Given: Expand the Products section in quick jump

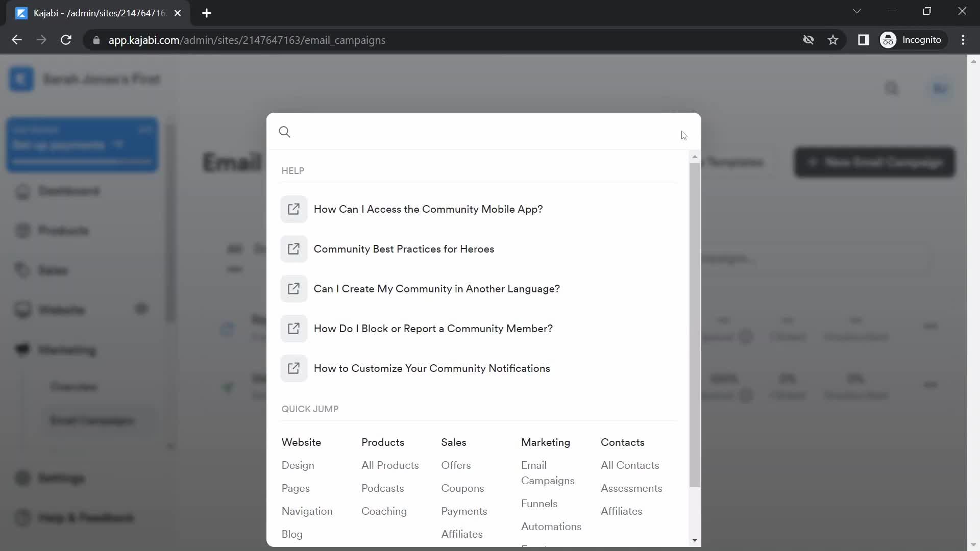Looking at the screenshot, I should [383, 442].
